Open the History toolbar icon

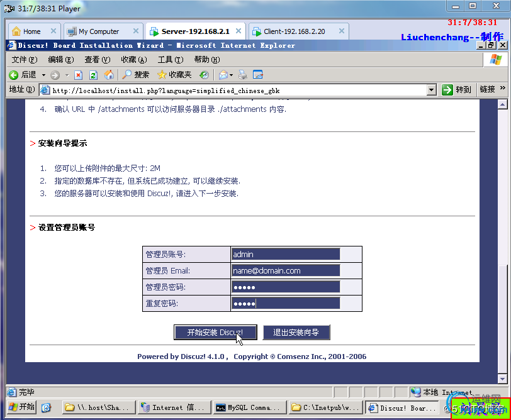(205, 75)
